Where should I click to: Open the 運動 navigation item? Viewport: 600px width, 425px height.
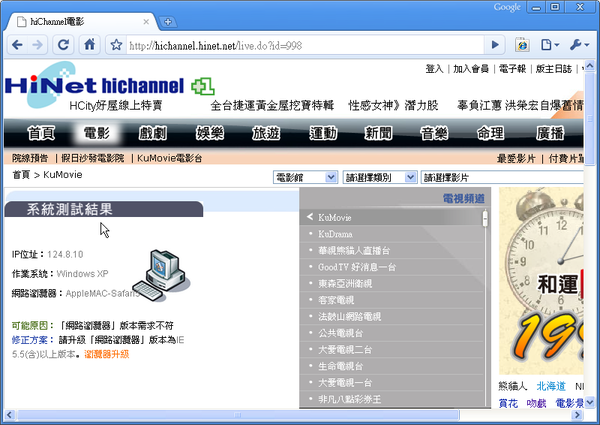[x=323, y=133]
